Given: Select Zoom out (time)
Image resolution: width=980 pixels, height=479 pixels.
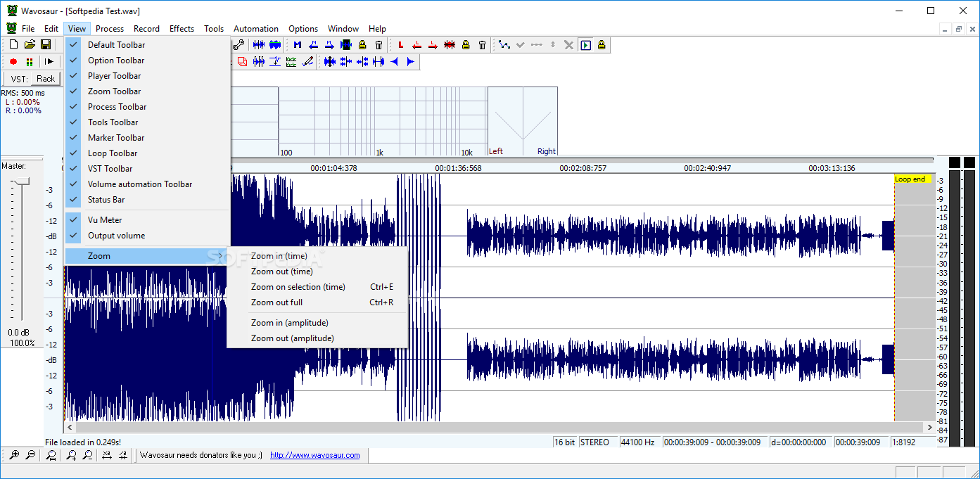Looking at the screenshot, I should point(317,272).
